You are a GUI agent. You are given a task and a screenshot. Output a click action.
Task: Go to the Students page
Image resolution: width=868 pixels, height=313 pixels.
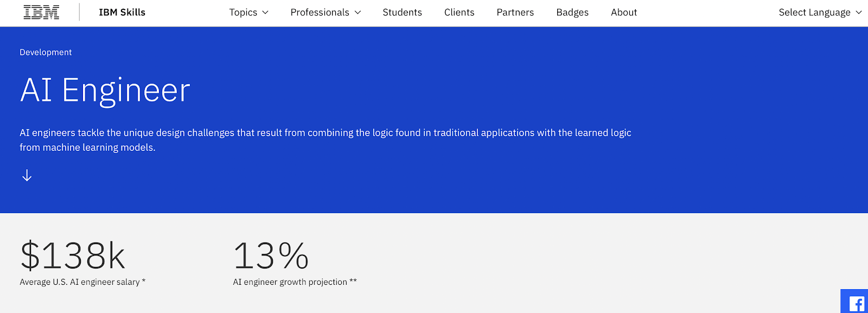[402, 12]
